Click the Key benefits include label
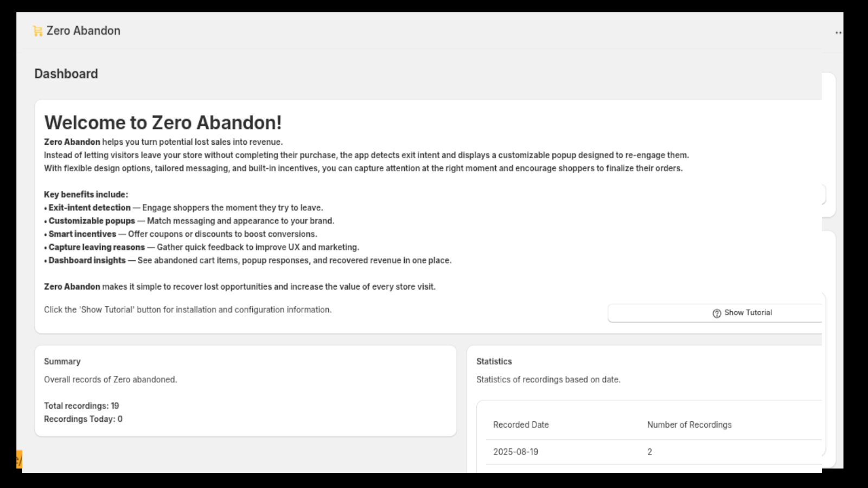This screenshot has width=868, height=488. 87,194
